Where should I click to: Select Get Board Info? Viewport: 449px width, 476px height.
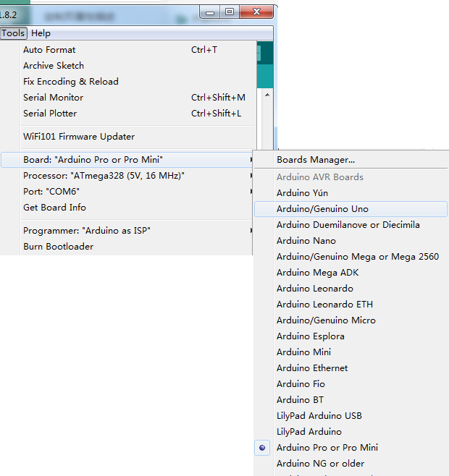pos(127,208)
